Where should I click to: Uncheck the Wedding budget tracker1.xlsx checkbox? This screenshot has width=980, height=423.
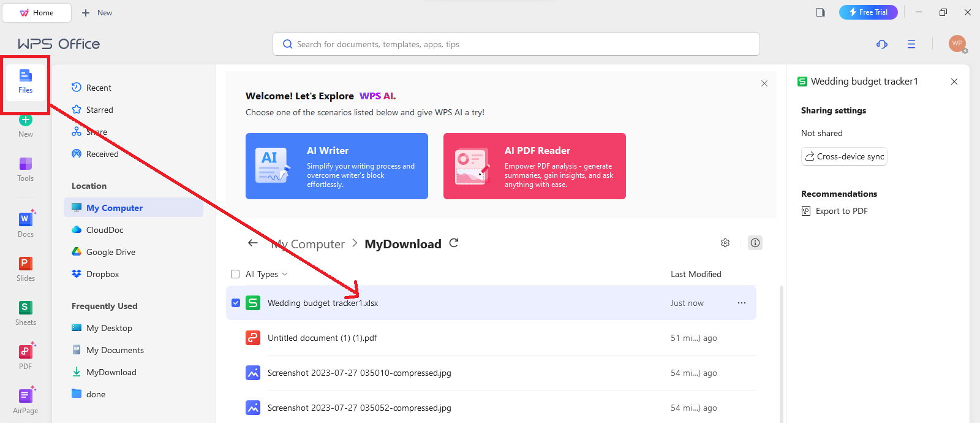coord(236,303)
